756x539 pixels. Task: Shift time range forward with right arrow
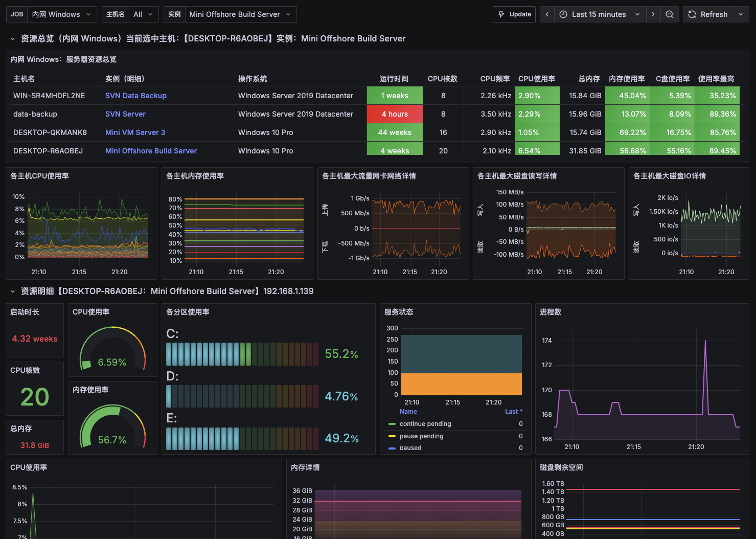tap(653, 14)
